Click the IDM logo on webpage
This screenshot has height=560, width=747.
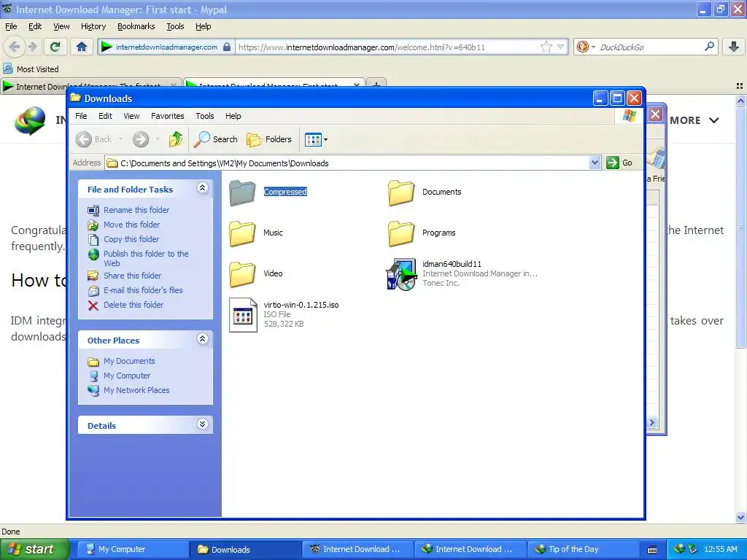point(30,120)
